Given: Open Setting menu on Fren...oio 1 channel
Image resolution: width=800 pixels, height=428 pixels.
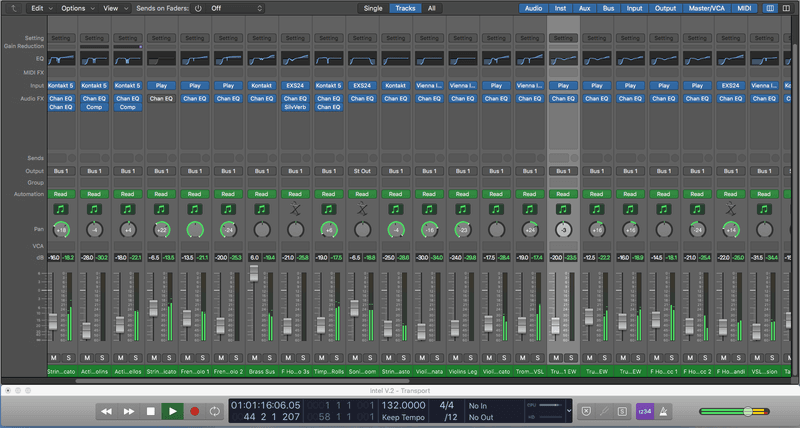Looking at the screenshot, I should coord(194,38).
